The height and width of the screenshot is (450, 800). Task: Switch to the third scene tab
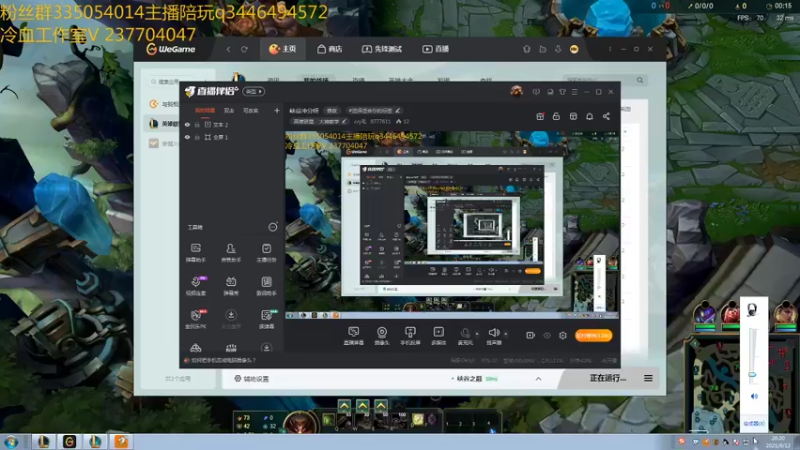point(251,110)
